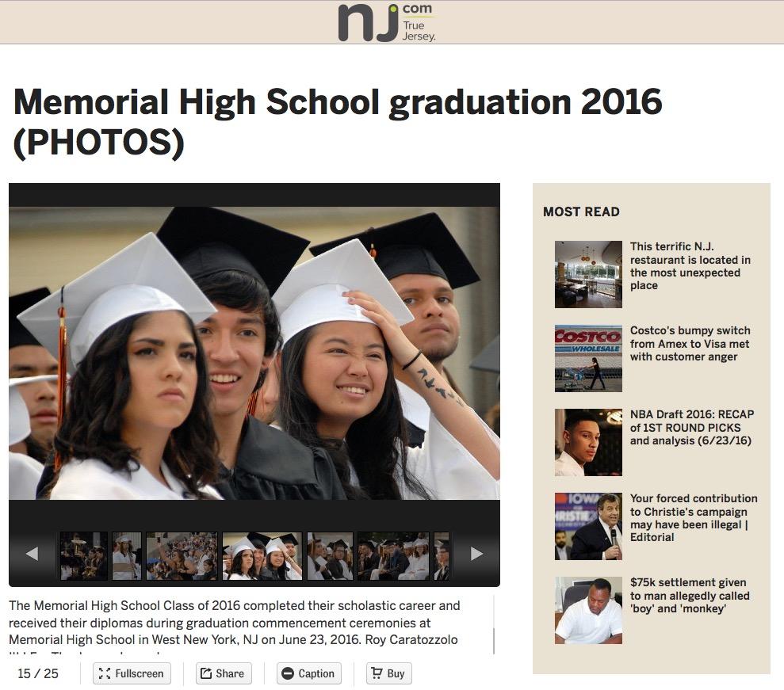784x690 pixels.
Task: Click the Costco Wholesale story thumbnail
Action: (588, 358)
